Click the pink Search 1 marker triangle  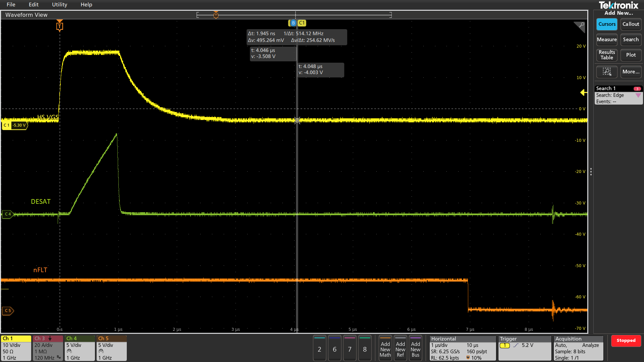(638, 96)
